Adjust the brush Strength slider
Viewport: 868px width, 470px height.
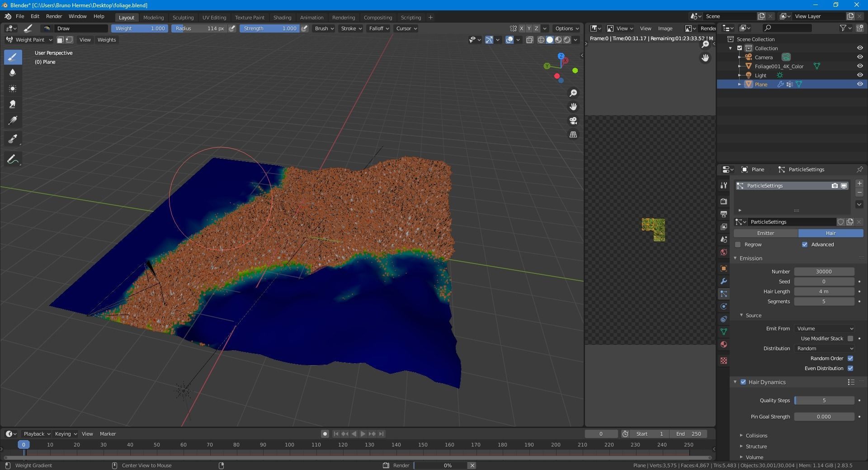[269, 28]
